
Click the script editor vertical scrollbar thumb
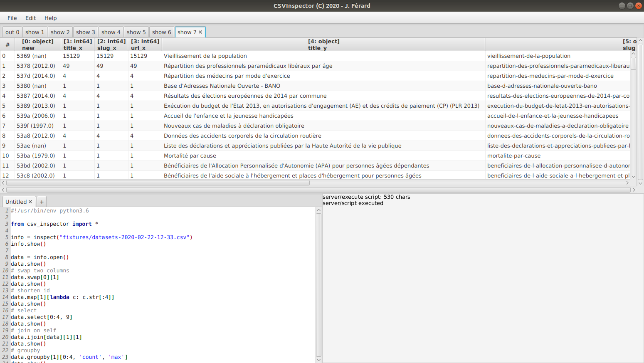click(x=319, y=285)
